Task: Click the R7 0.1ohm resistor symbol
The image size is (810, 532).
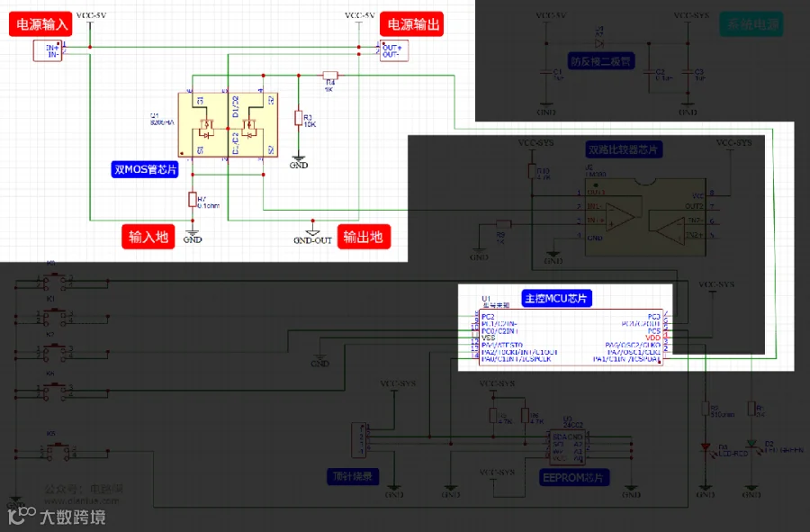Action: [x=193, y=199]
